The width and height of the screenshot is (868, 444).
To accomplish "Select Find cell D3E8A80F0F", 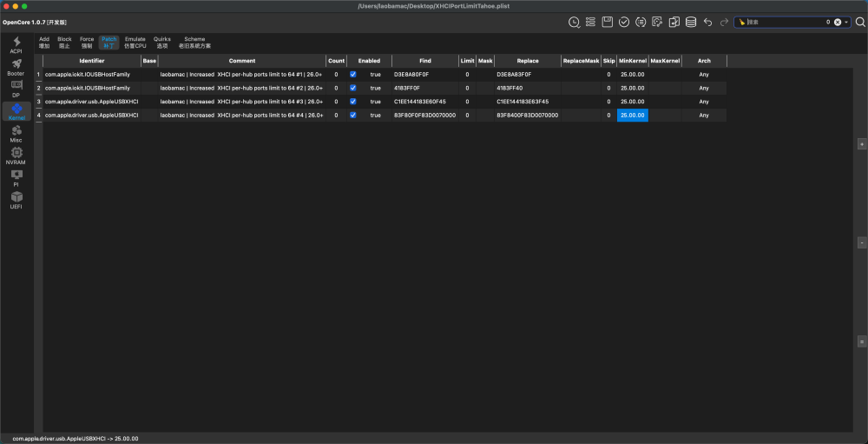I will (425, 74).
